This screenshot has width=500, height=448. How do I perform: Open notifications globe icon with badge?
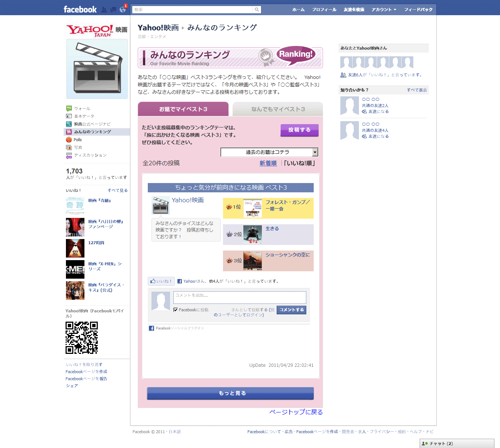pyautogui.click(x=123, y=9)
